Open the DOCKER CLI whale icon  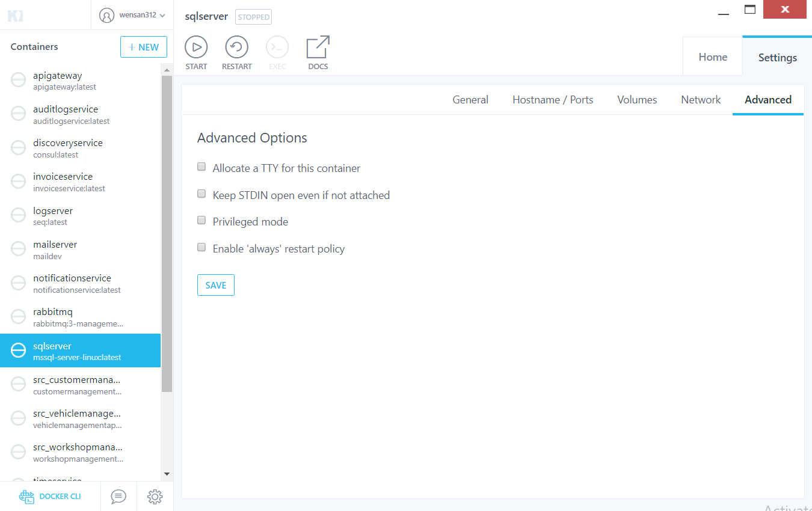pyautogui.click(x=26, y=497)
